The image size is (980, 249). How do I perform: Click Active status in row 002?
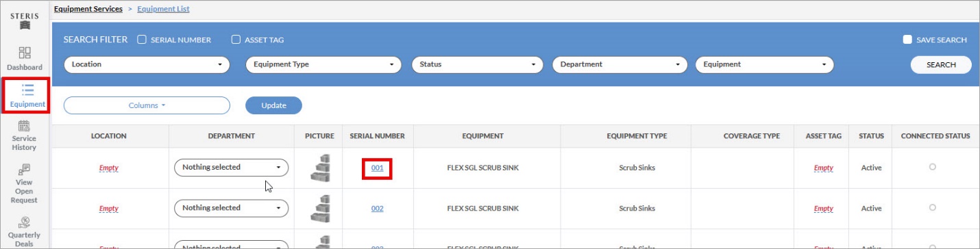pyautogui.click(x=871, y=209)
